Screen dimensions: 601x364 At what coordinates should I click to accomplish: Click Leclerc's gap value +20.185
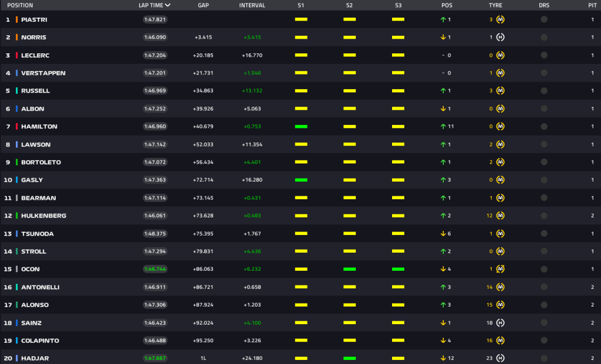coord(203,55)
